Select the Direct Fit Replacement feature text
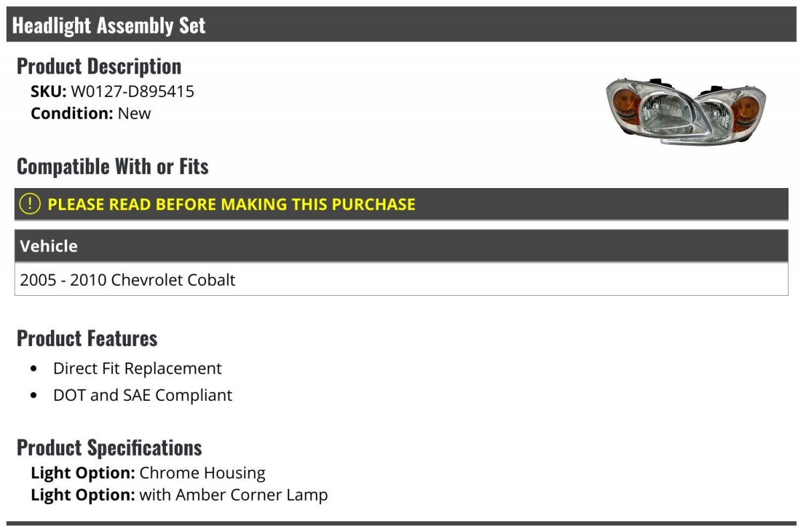This screenshot has height=532, width=803. coord(137,369)
